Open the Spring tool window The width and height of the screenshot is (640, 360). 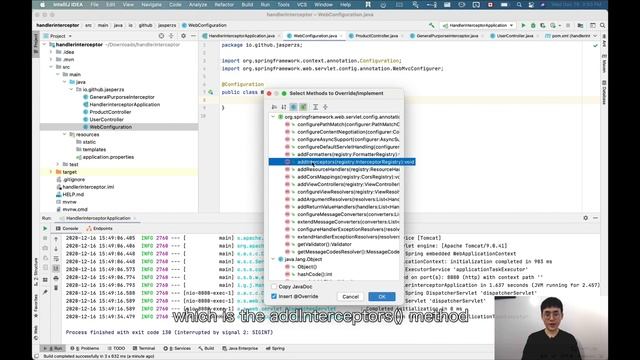coord(275,349)
